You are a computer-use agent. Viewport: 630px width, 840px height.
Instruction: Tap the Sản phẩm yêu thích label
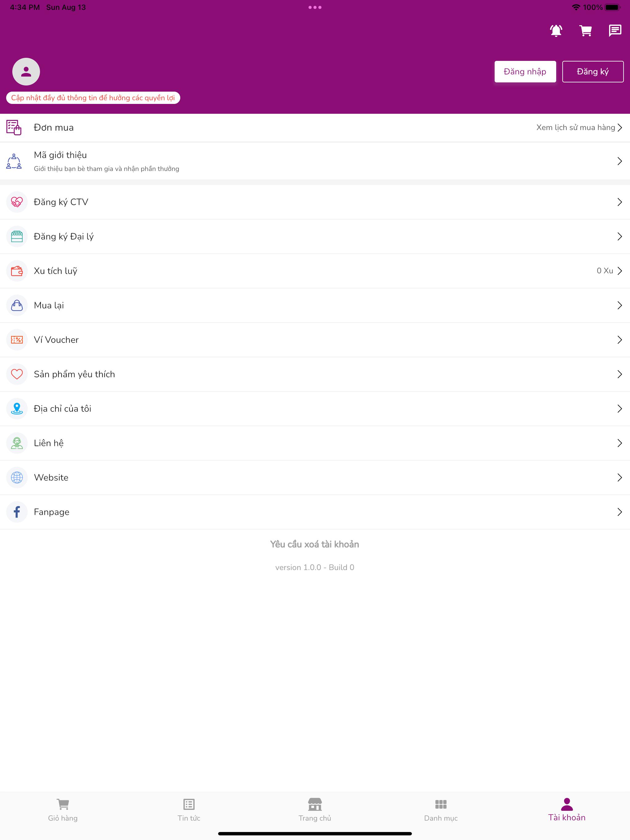pyautogui.click(x=74, y=374)
